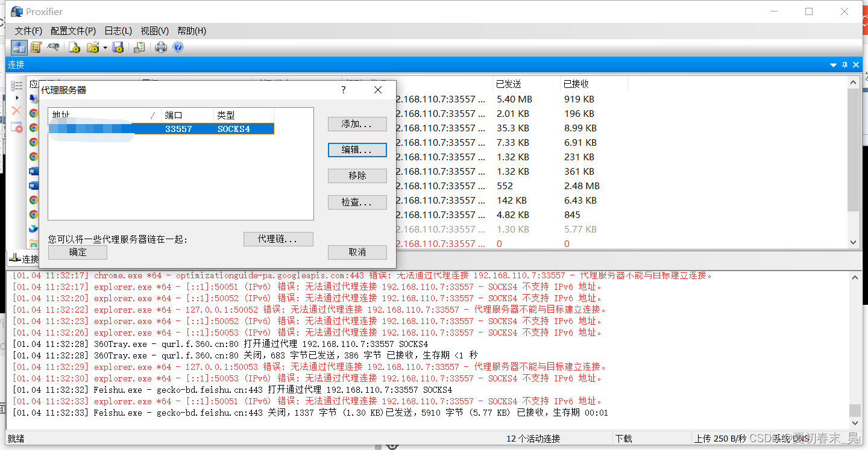Screen dimensions: 868x450
Task: Click the 移除 button
Action: (357, 176)
